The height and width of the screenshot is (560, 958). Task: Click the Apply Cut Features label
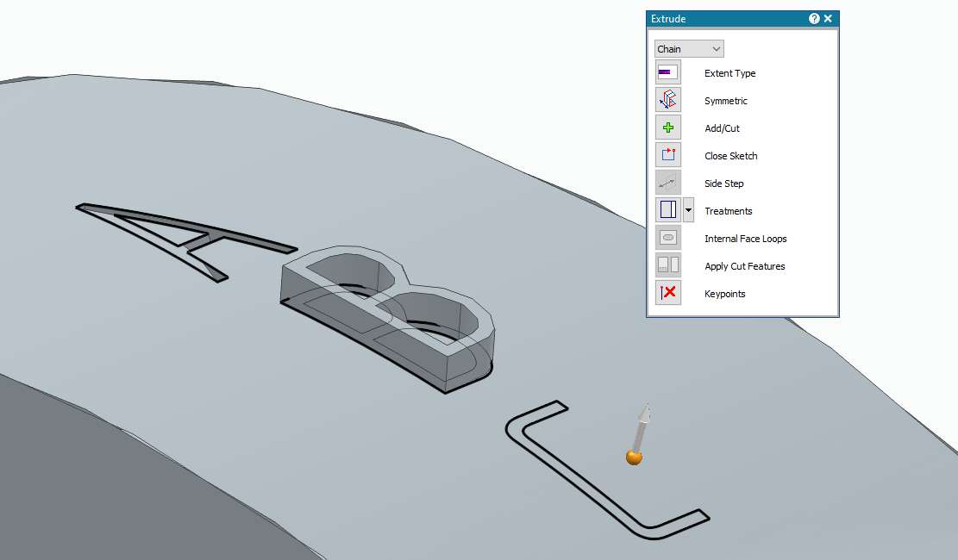(744, 265)
